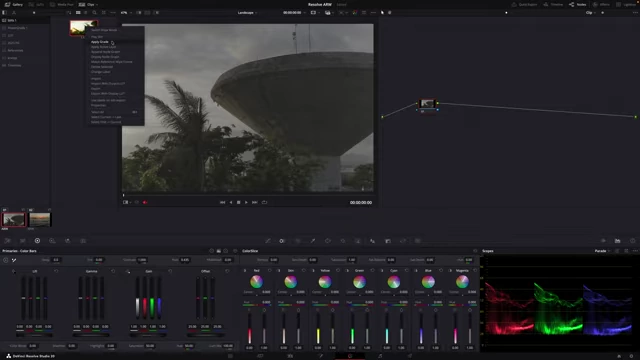This screenshot has height=360, width=640.
Task: Open the Power Window palette icon
Action: coord(328,241)
